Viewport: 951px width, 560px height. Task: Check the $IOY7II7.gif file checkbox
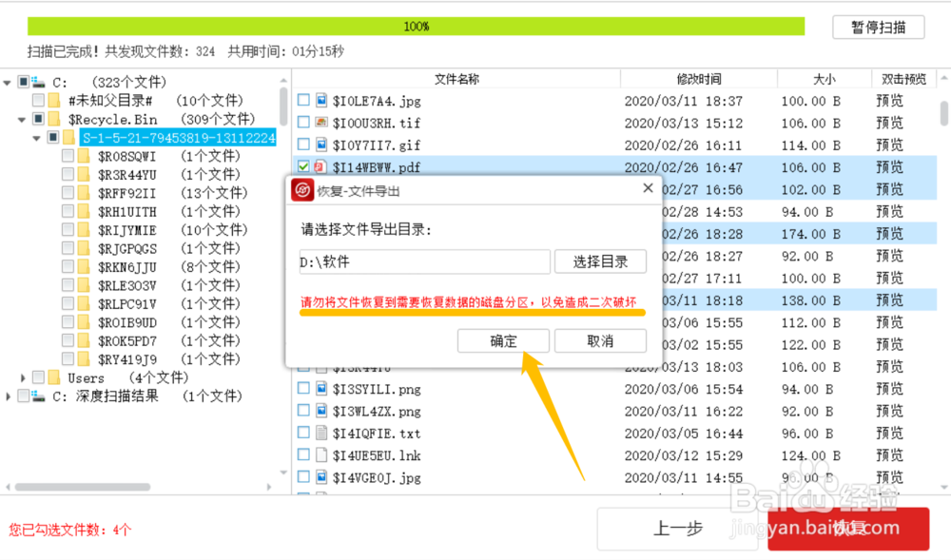tap(302, 145)
